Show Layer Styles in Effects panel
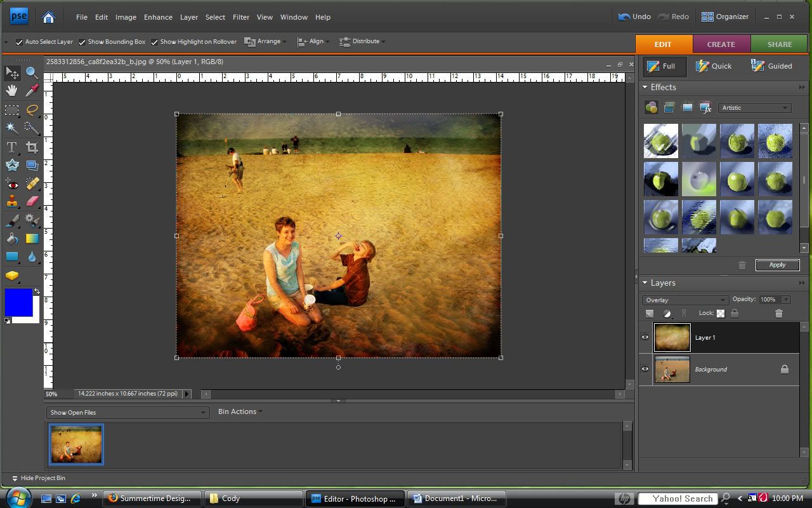812x508 pixels. pos(669,107)
